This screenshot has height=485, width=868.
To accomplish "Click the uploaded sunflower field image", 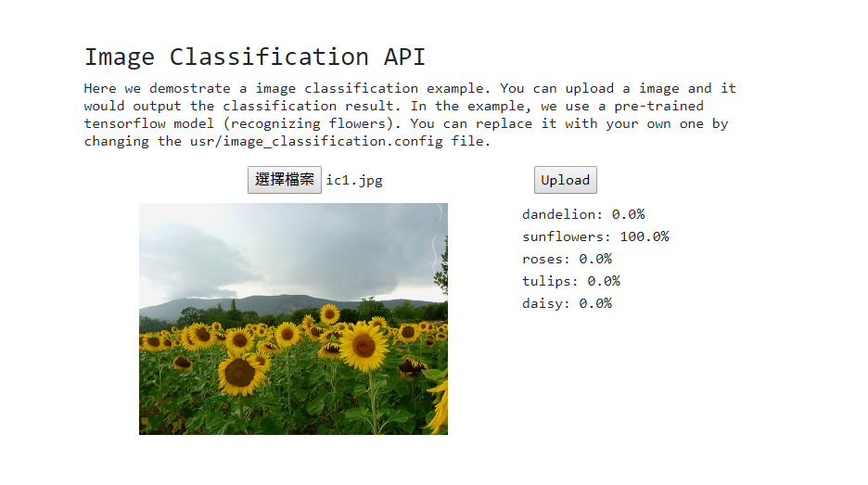I will click(293, 319).
